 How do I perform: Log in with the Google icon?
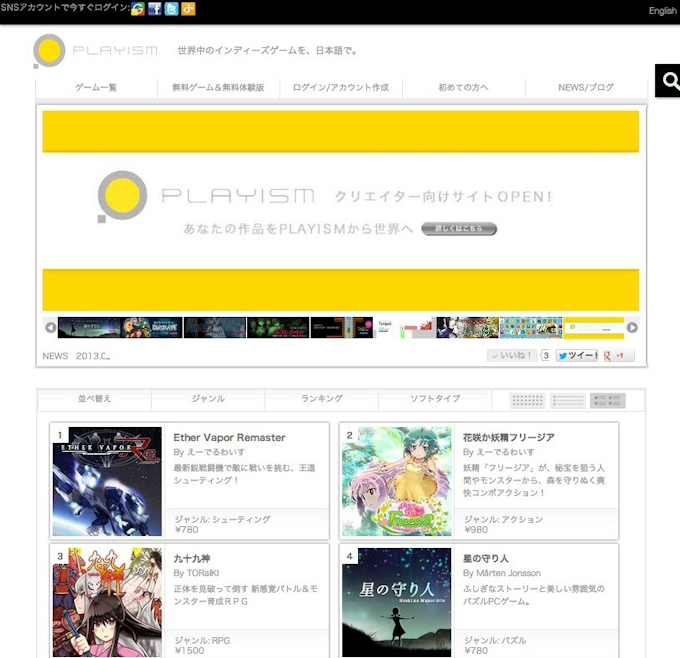coord(138,9)
